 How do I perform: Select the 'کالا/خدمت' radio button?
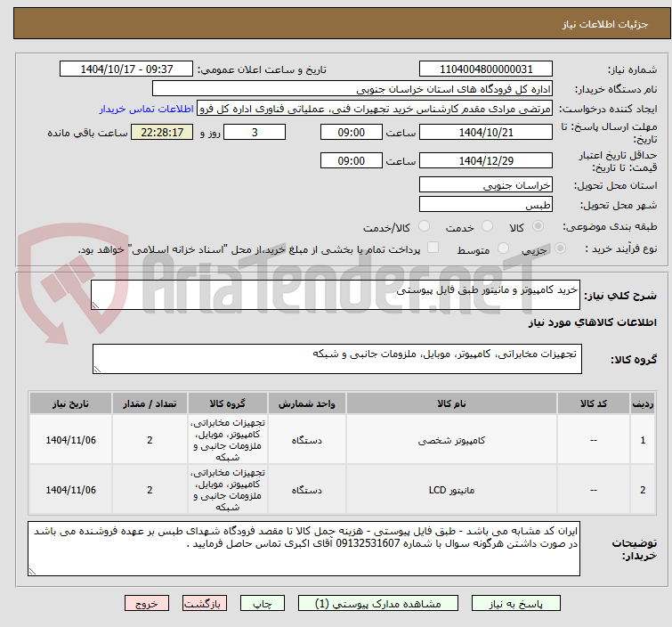click(x=424, y=226)
